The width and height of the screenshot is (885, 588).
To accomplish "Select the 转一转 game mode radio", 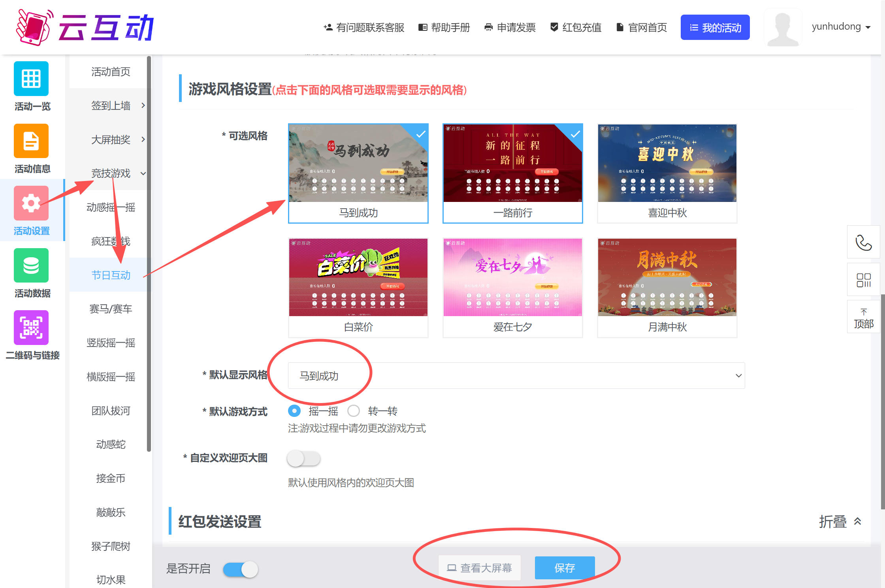I will [354, 411].
